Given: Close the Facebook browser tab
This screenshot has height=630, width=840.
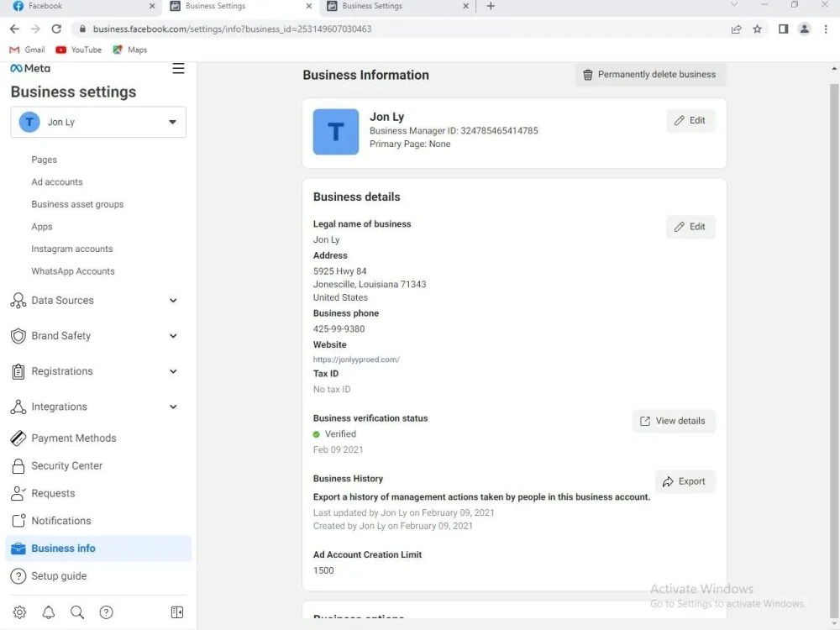Looking at the screenshot, I should pyautogui.click(x=152, y=6).
